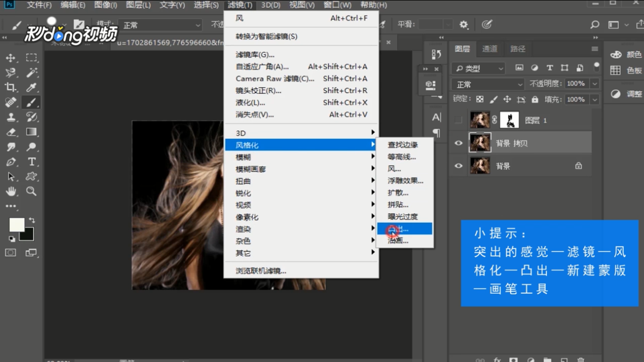Select the Lasso tool

pos(11,73)
